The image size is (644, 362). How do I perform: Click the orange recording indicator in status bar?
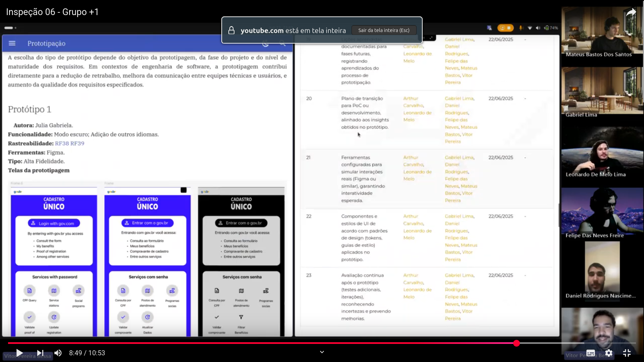click(x=505, y=28)
